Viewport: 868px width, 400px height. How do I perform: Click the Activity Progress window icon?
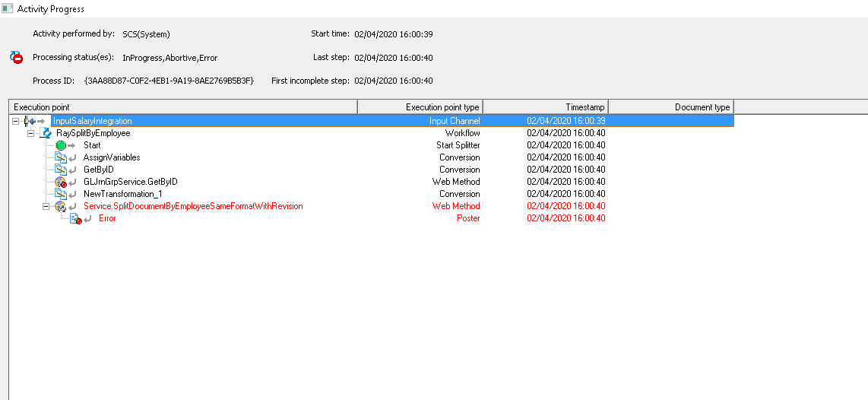(x=7, y=9)
